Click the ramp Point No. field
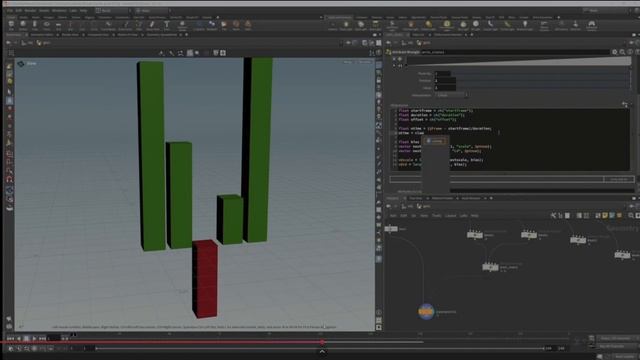 [x=442, y=73]
